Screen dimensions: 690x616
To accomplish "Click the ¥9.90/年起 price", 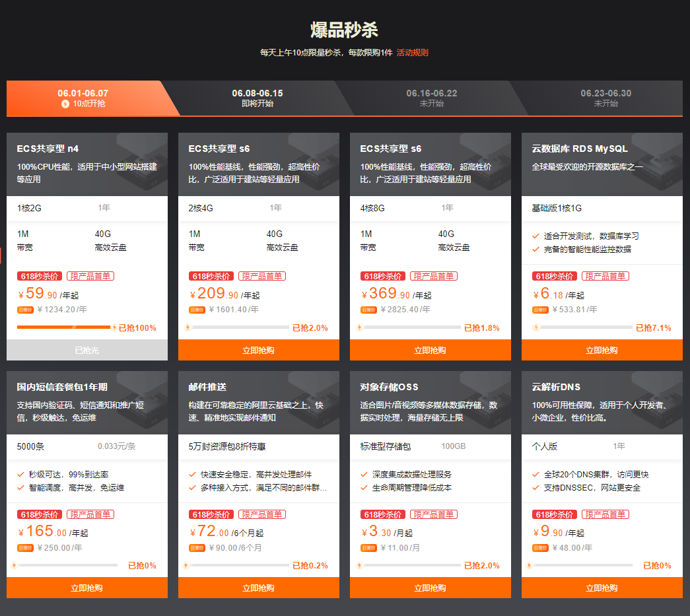I will (x=559, y=531).
